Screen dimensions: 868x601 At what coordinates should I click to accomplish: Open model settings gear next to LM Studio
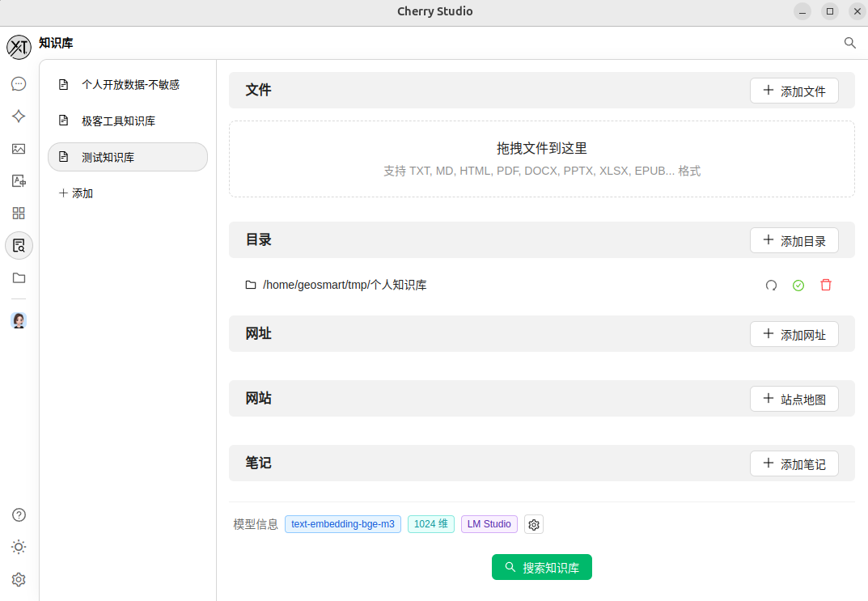533,524
